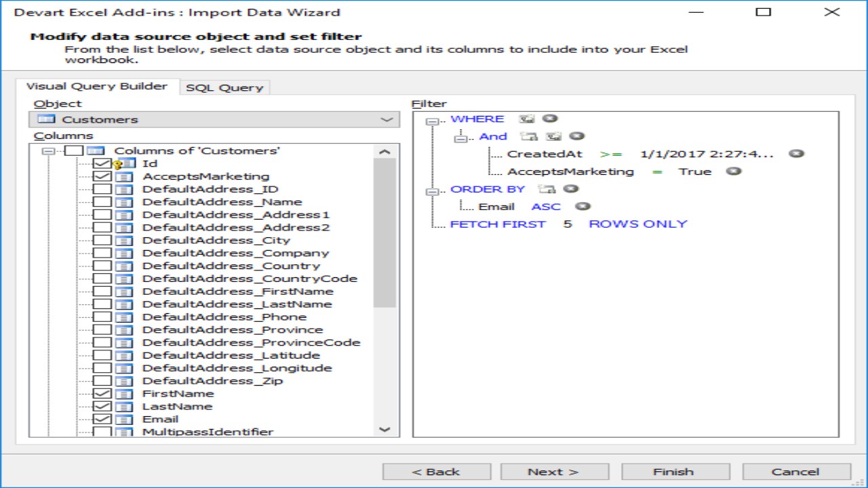Click the column icon beside DefaultAddress_Company
Screen dimensions: 868x488
click(124, 253)
